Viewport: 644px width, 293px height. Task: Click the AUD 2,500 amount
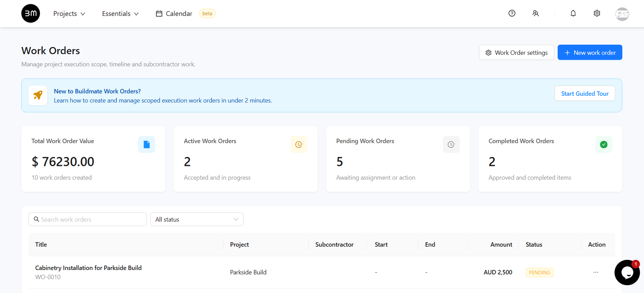tap(498, 272)
